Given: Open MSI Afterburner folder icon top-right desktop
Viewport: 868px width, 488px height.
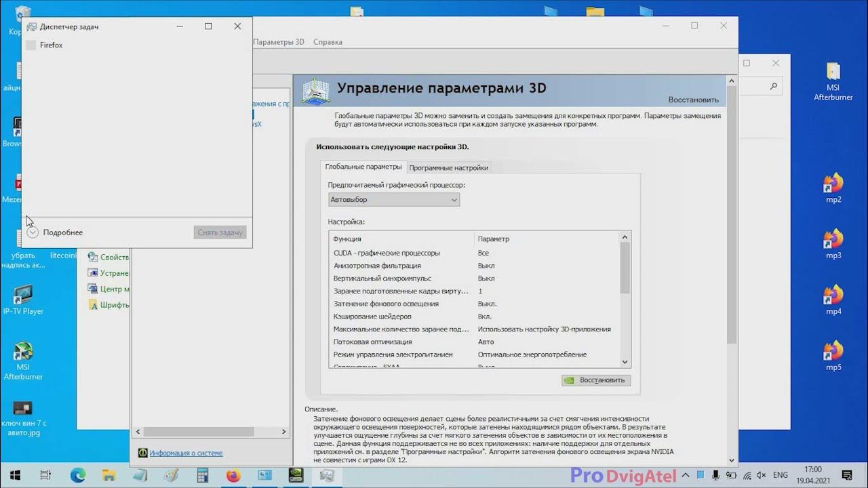Looking at the screenshot, I should 833,82.
